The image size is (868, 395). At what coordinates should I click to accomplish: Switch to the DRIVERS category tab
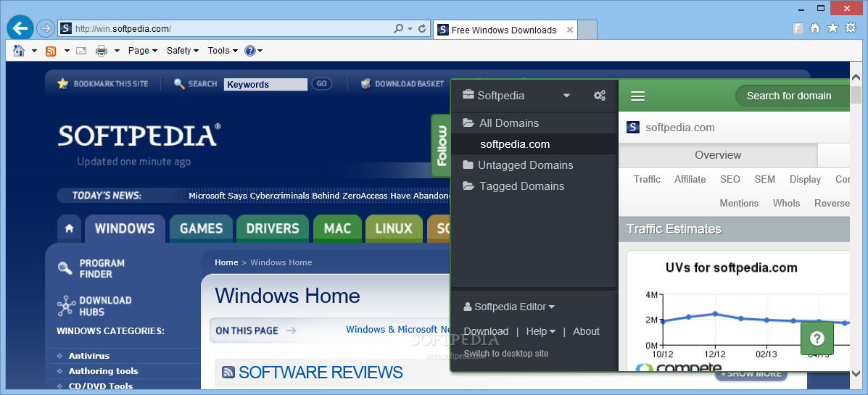point(273,228)
